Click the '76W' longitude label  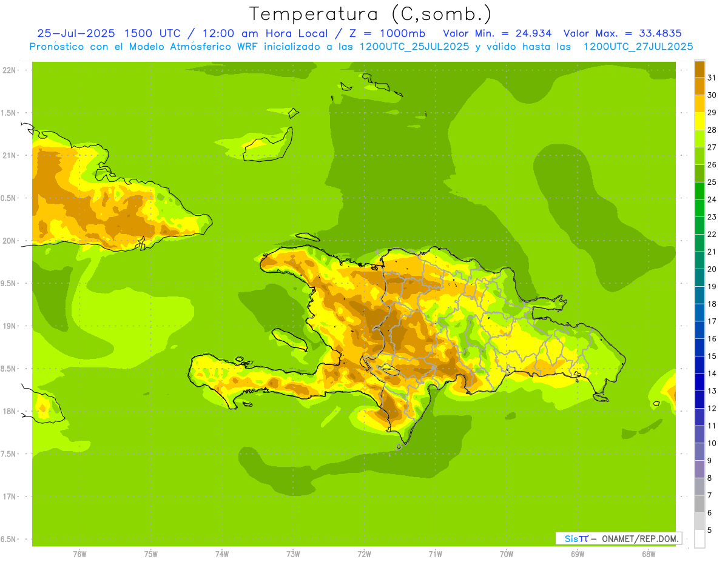coord(79,554)
